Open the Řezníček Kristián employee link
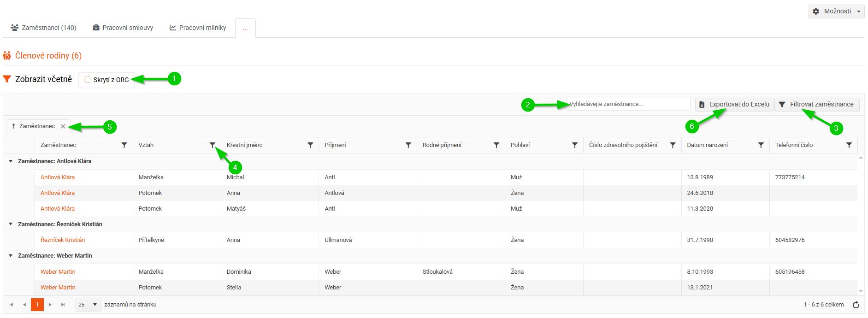The image size is (868, 318). (x=63, y=240)
